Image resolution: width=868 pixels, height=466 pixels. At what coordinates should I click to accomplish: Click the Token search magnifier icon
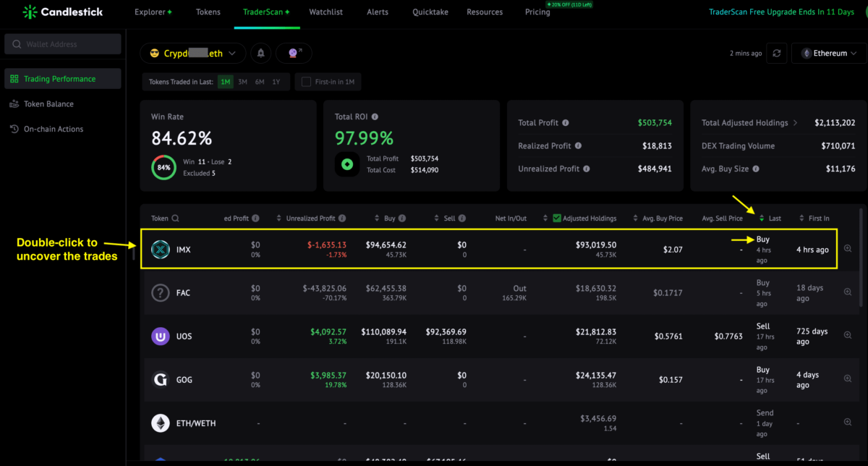(175, 219)
